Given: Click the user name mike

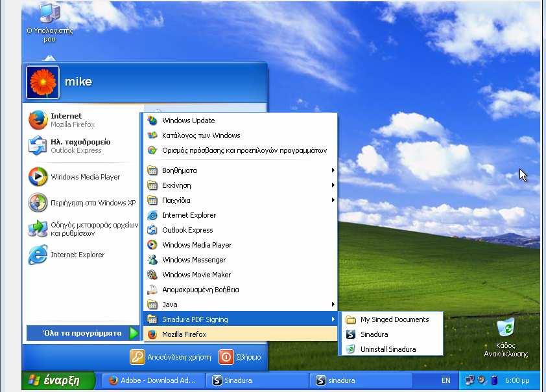Looking at the screenshot, I should [78, 82].
